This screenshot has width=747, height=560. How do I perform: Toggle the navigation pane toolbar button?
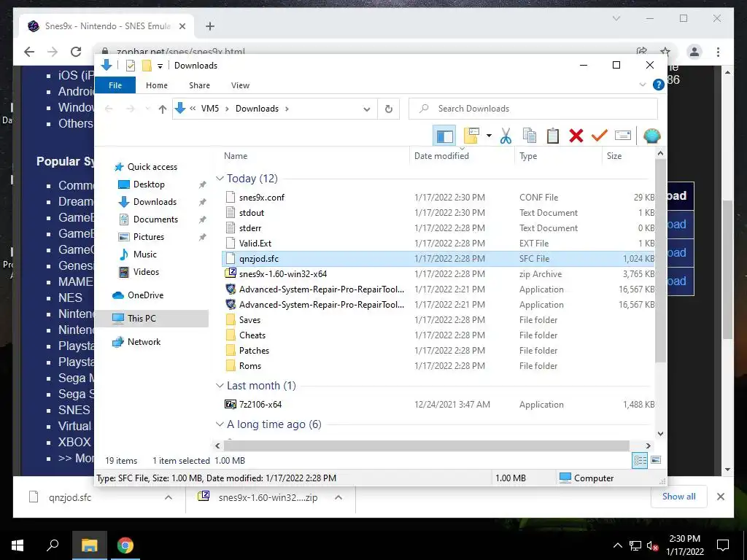coord(444,136)
